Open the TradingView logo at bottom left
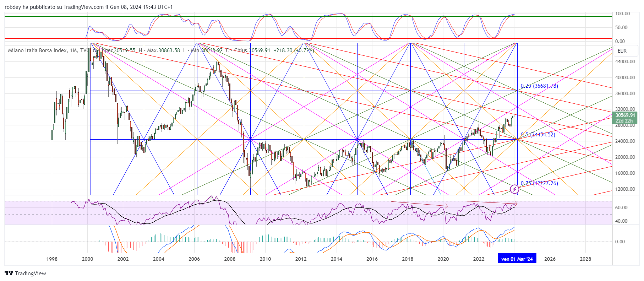The height and width of the screenshot is (281, 644). [x=25, y=273]
